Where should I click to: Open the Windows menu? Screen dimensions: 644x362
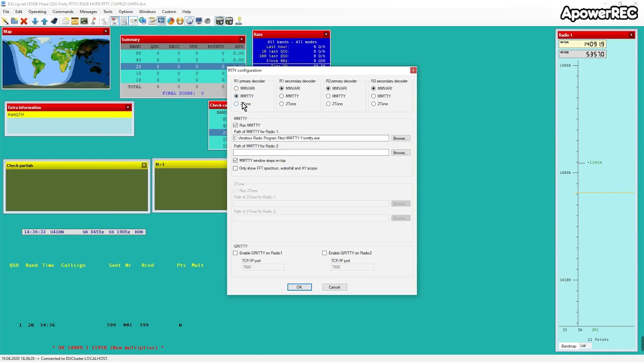(x=147, y=12)
